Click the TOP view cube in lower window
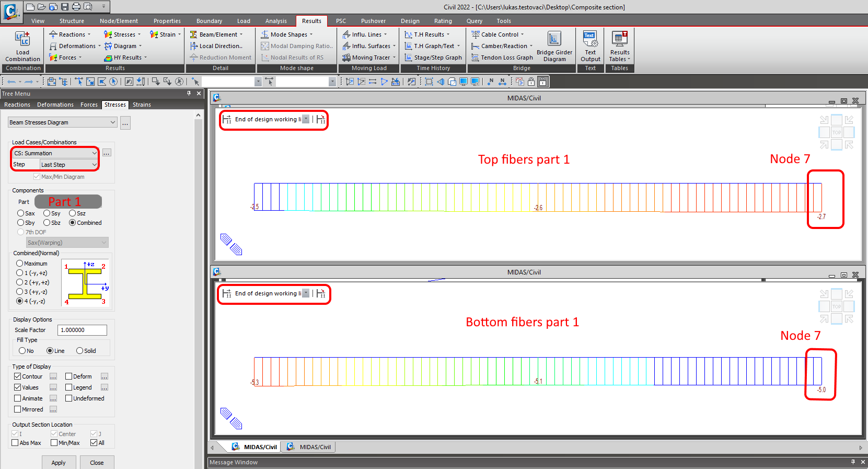868x469 pixels. click(x=837, y=306)
